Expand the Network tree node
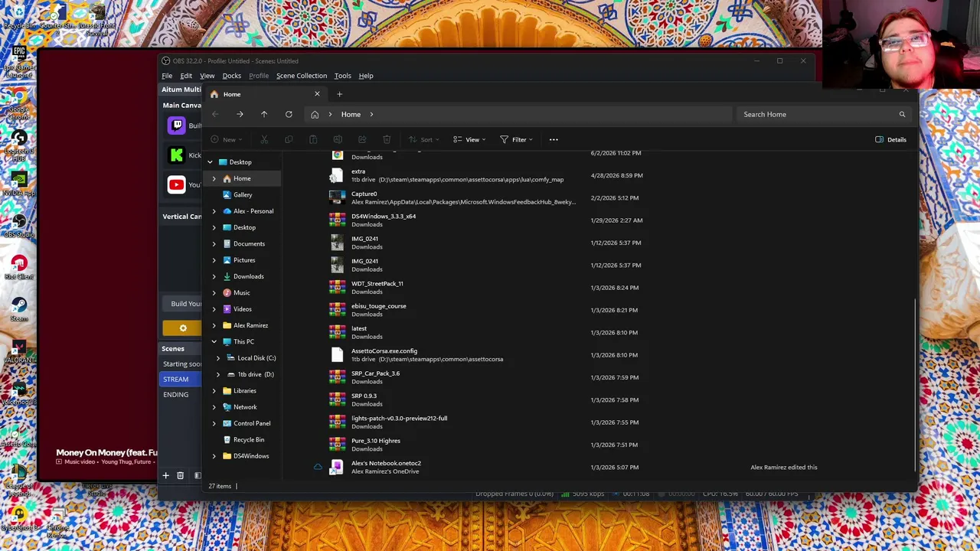980x551 pixels. pos(214,407)
